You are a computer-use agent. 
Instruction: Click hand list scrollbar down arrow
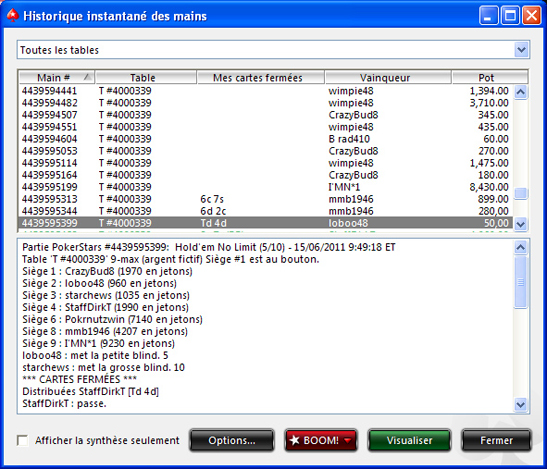pos(521,224)
